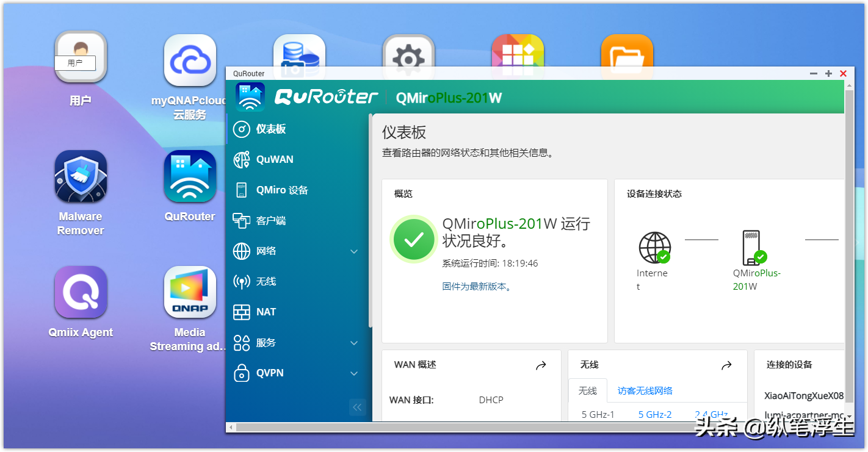The height and width of the screenshot is (452, 868).
Task: Open Qmiix Agent desktop app
Action: click(81, 292)
